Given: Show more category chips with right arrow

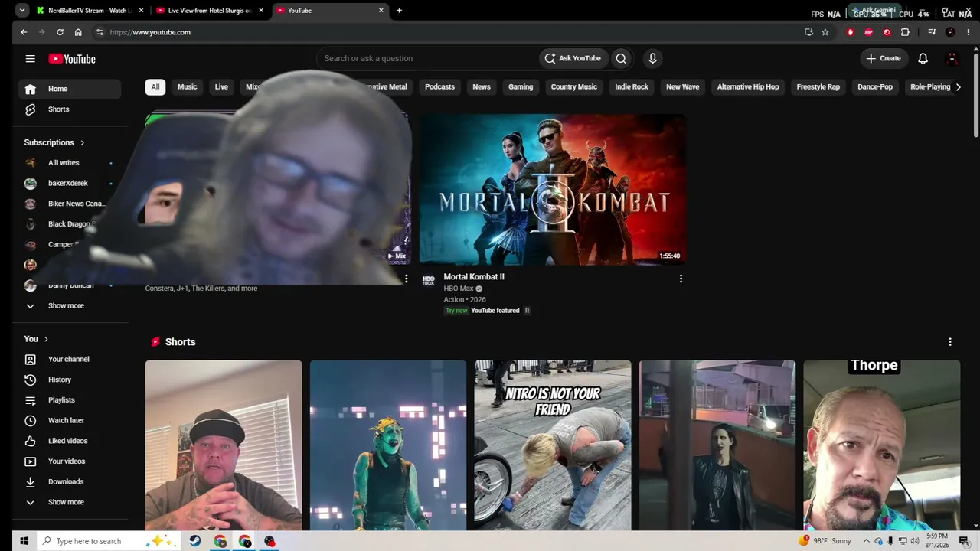Looking at the screenshot, I should tap(958, 86).
